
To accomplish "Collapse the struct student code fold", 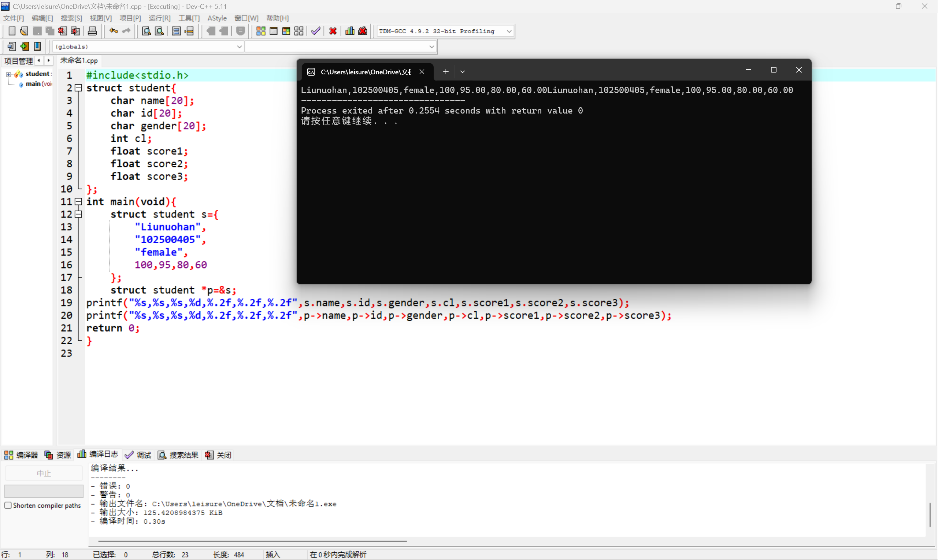I will tap(78, 88).
